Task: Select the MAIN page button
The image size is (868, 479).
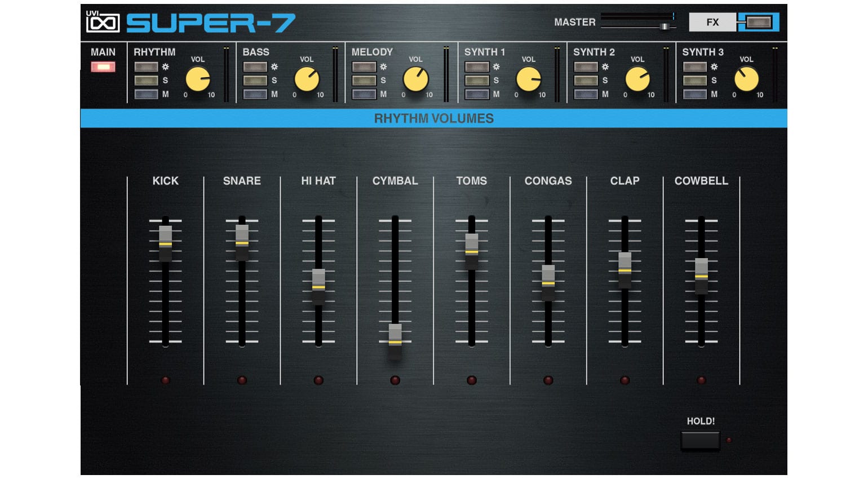Action: tap(103, 67)
